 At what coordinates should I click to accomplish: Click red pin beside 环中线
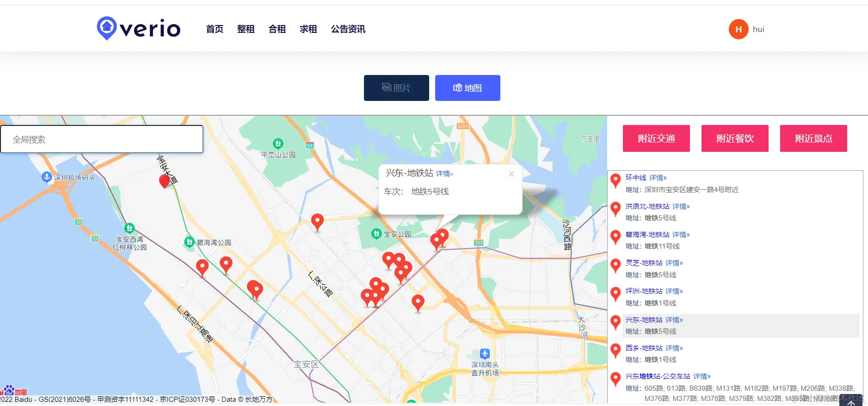616,181
